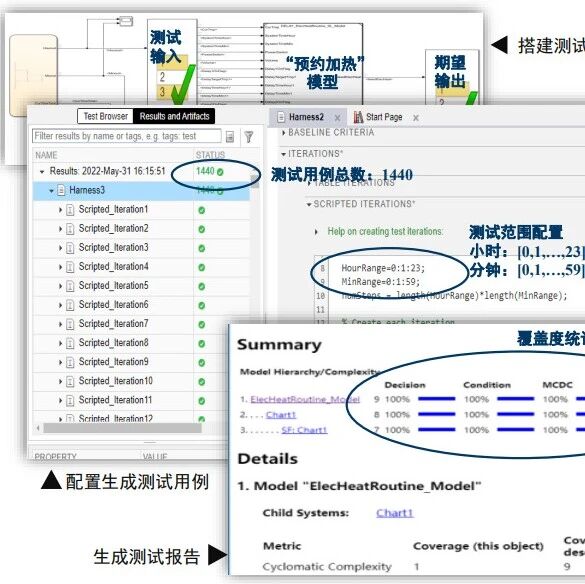Open the ElecHeatRoutine_Model coverage link
Viewport: 585px width, 584px height.
click(x=305, y=399)
